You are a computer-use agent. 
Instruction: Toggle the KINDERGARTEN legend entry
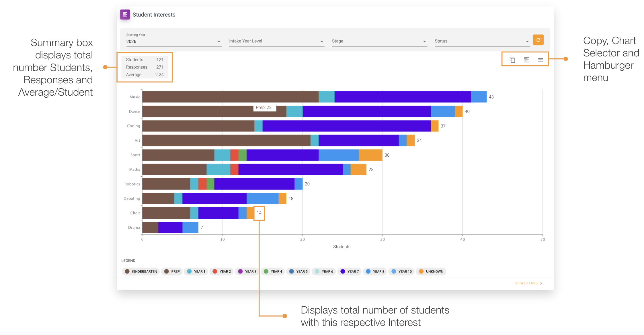140,271
